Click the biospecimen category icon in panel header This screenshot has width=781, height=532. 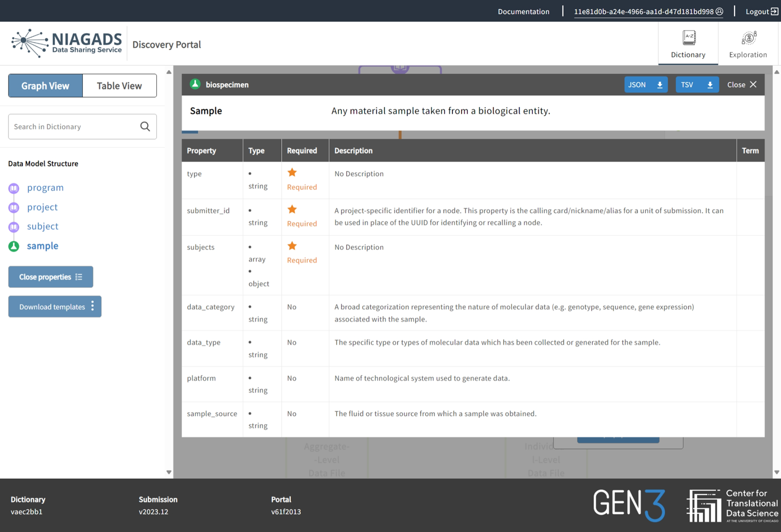[x=195, y=84]
